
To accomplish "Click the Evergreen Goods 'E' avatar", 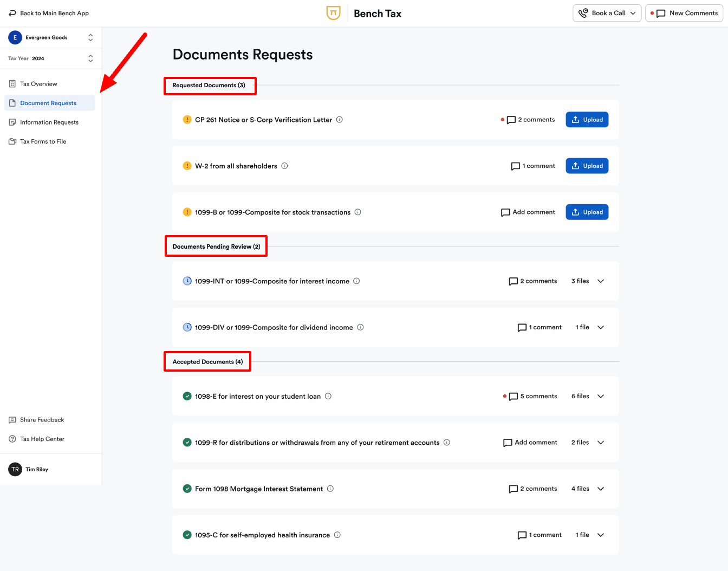I will [15, 37].
